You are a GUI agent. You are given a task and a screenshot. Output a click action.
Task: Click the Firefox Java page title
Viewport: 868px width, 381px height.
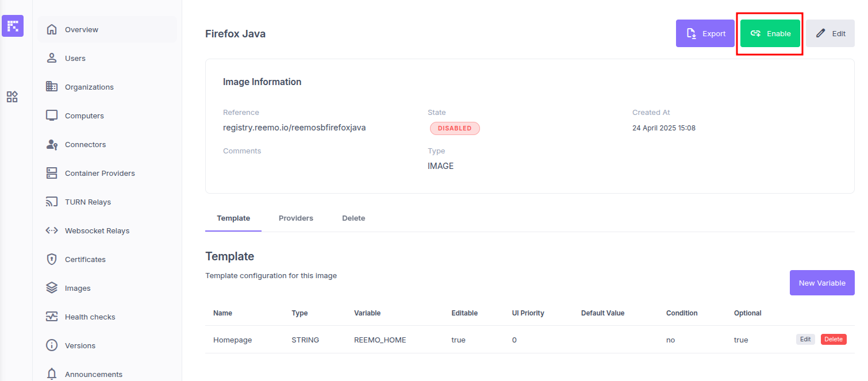[236, 33]
